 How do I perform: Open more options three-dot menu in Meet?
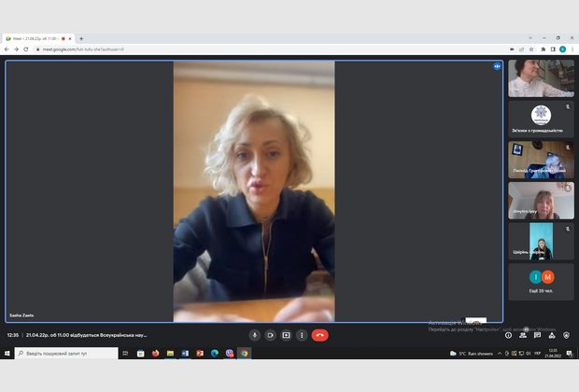[302, 335]
